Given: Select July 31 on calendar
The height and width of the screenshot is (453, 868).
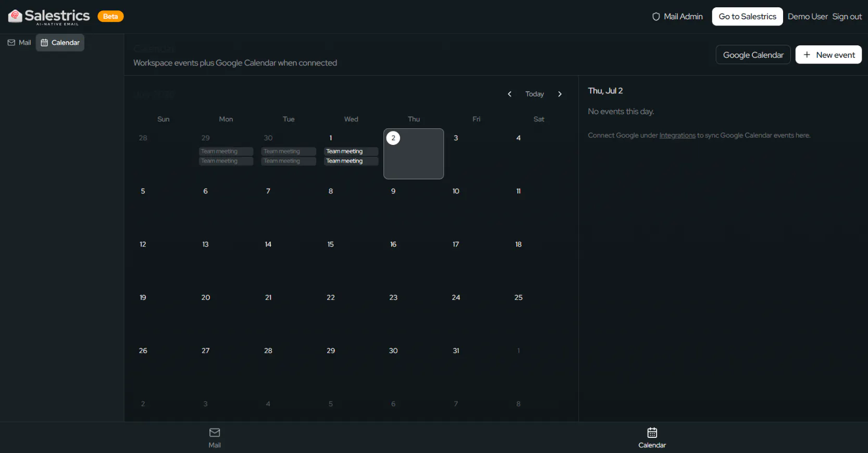Looking at the screenshot, I should tap(476, 366).
